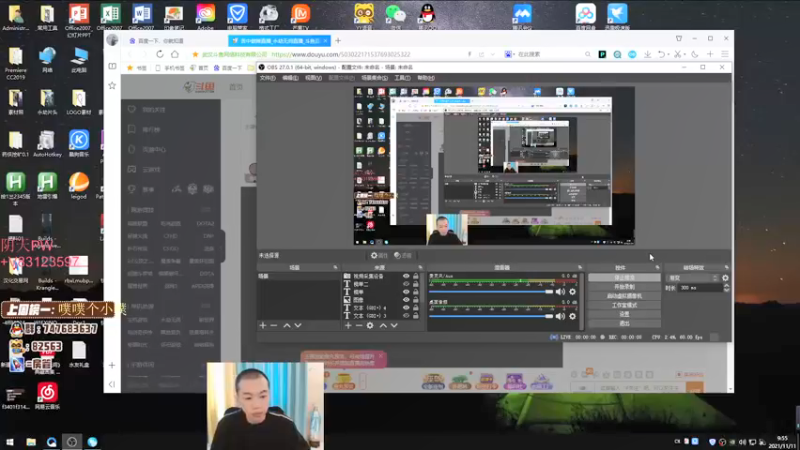This screenshot has height=450, width=800.
Task: Mute the 桌面音频 speaker icon
Action: click(x=560, y=316)
